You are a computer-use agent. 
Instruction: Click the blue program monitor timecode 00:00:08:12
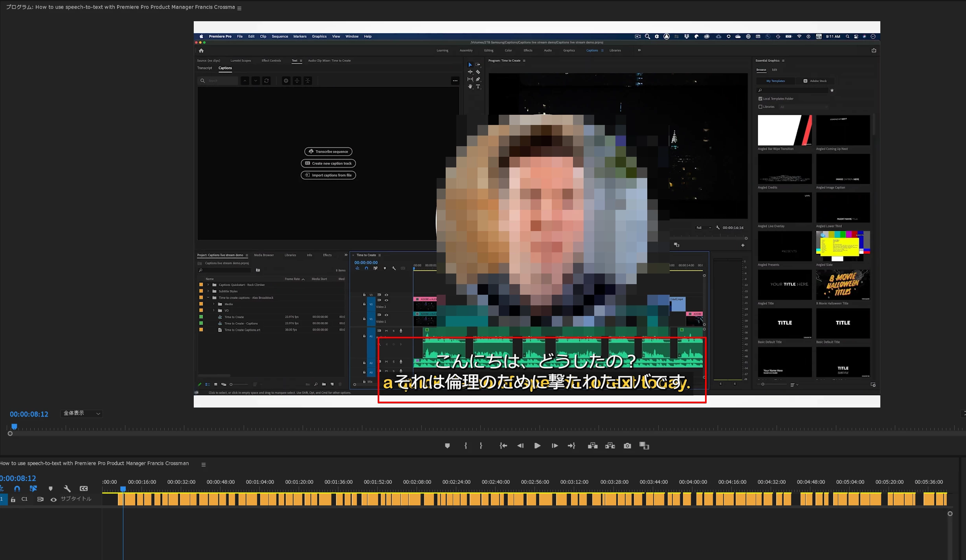[29, 414]
